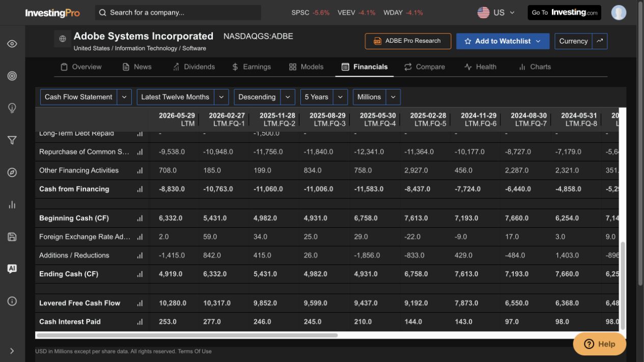Switch to the Health tab
The height and width of the screenshot is (362, 644).
pyautogui.click(x=480, y=67)
